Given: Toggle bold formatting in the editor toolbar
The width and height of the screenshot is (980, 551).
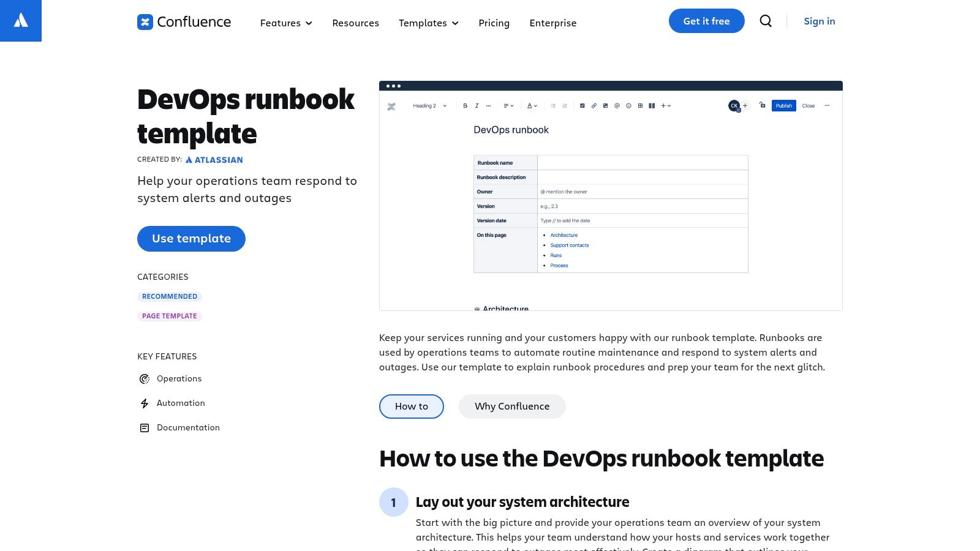Looking at the screenshot, I should click(x=465, y=105).
